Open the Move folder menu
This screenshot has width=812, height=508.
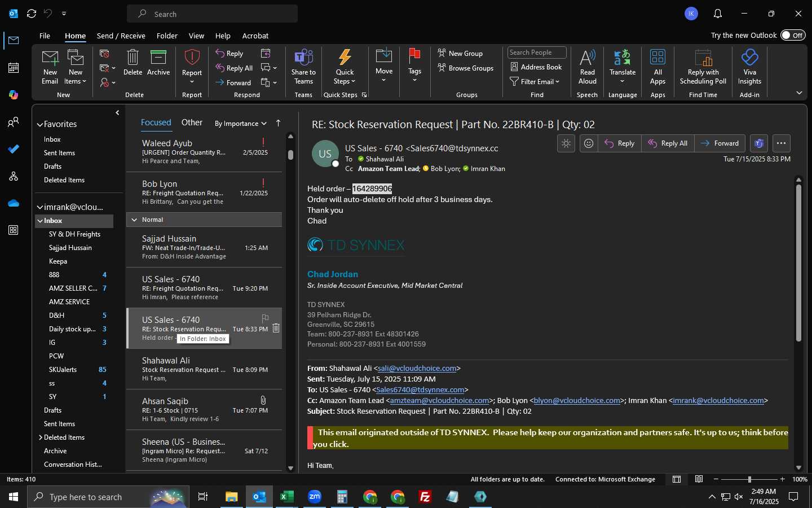384,65
